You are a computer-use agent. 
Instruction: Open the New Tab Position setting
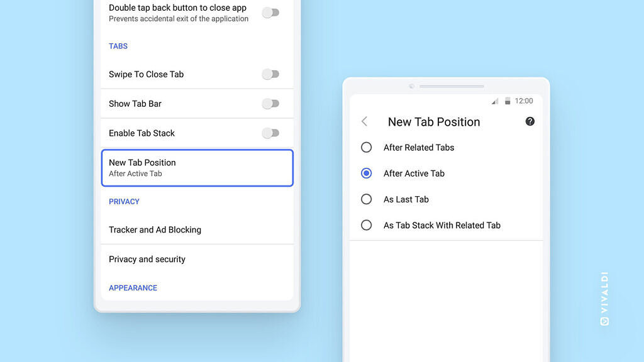(x=197, y=168)
